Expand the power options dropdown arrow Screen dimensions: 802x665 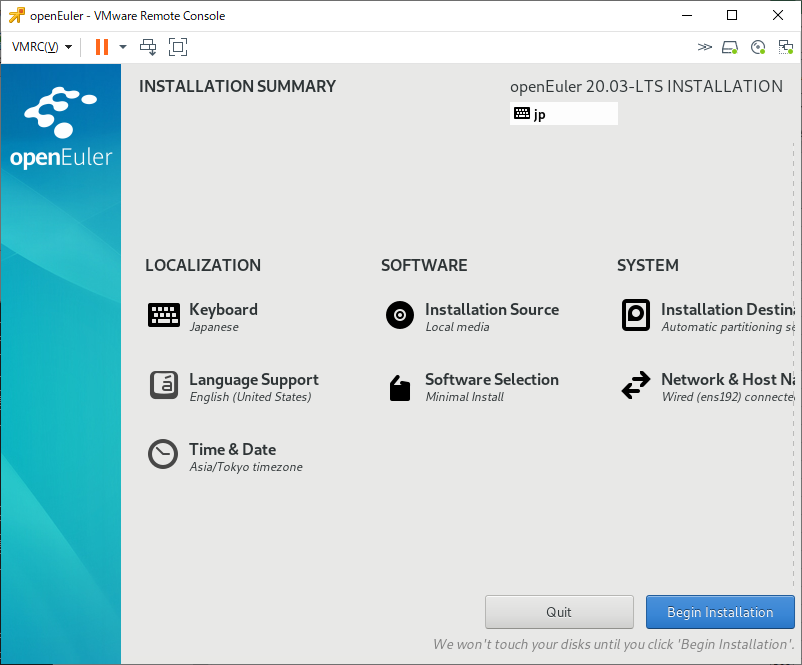(123, 47)
